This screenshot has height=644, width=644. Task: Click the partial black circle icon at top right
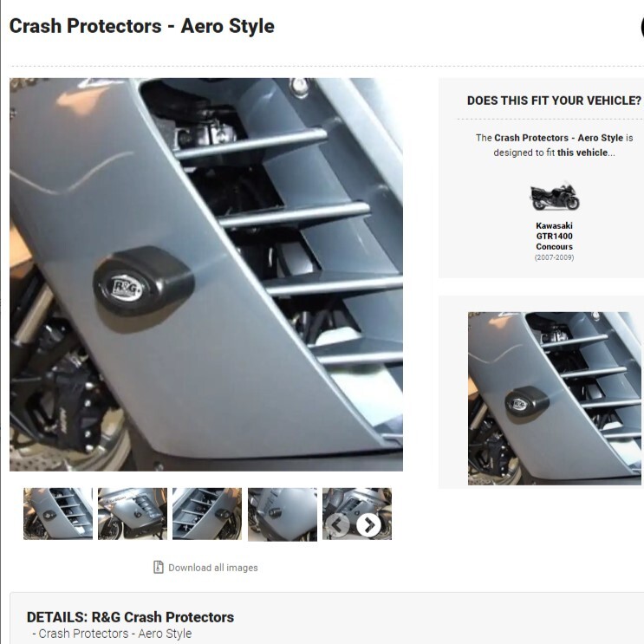pos(641,27)
